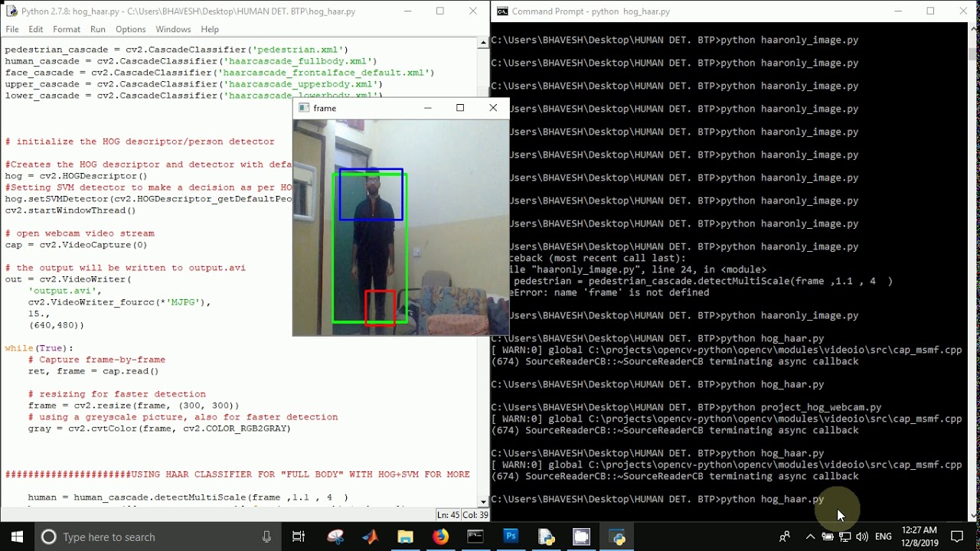Click the 'gray = cv2.cvtColor' code line
This screenshot has width=980, height=551.
[x=159, y=429]
